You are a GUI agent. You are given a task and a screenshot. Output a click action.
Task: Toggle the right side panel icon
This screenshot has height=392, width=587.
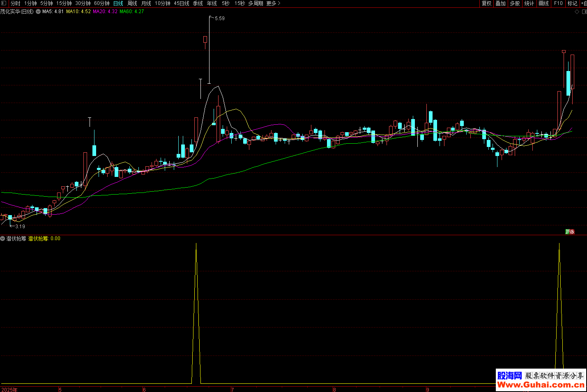[584, 12]
